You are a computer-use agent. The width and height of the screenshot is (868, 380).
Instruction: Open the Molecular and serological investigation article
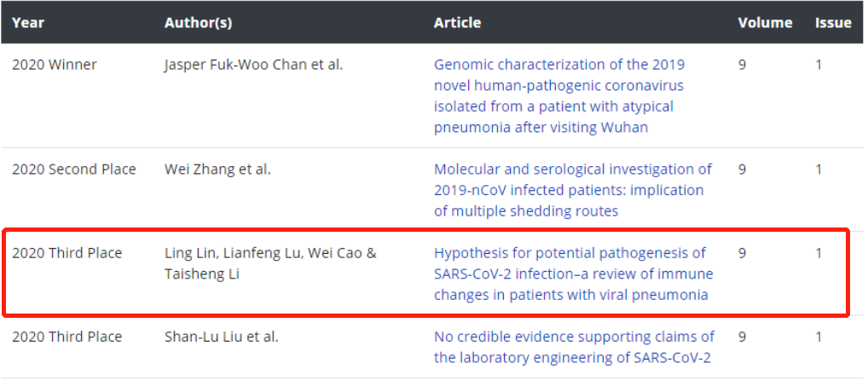pos(573,190)
